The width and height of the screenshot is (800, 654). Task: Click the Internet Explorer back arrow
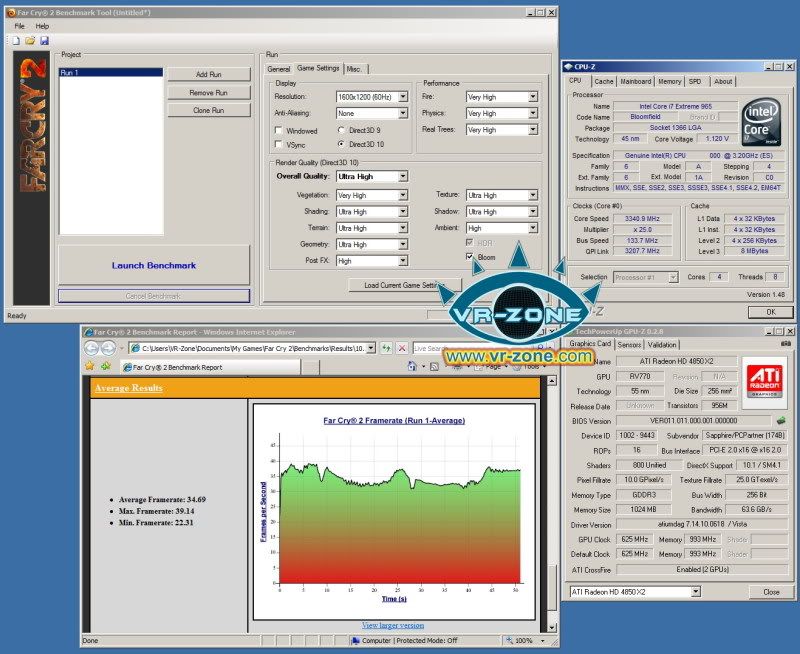(93, 348)
